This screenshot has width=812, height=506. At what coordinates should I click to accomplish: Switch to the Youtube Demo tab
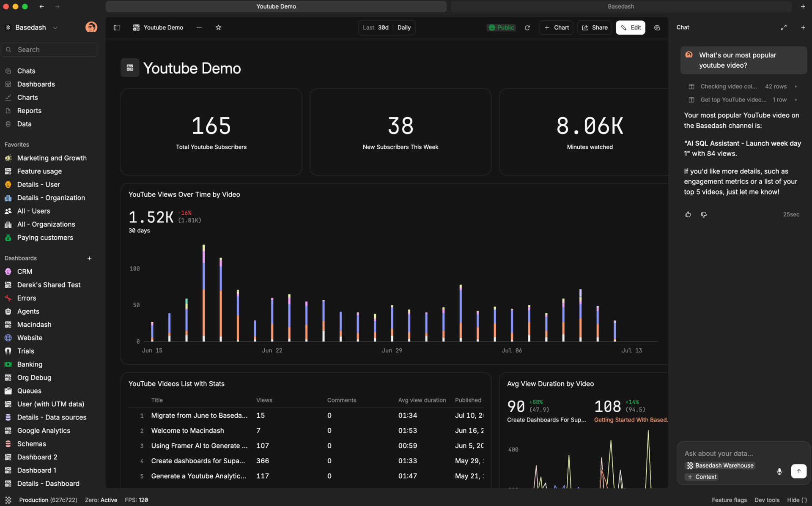point(276,6)
